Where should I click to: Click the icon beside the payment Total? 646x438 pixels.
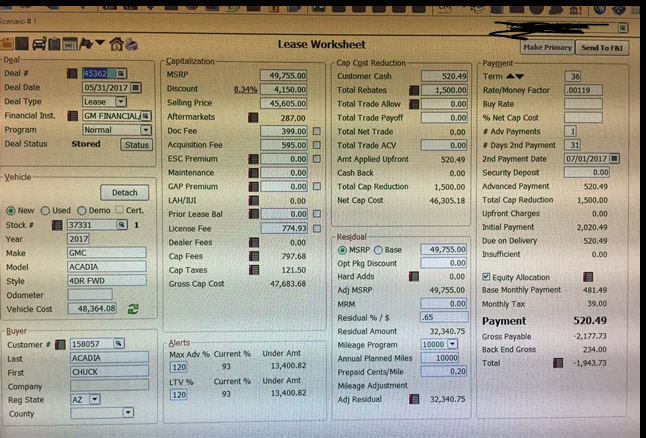[x=558, y=363]
